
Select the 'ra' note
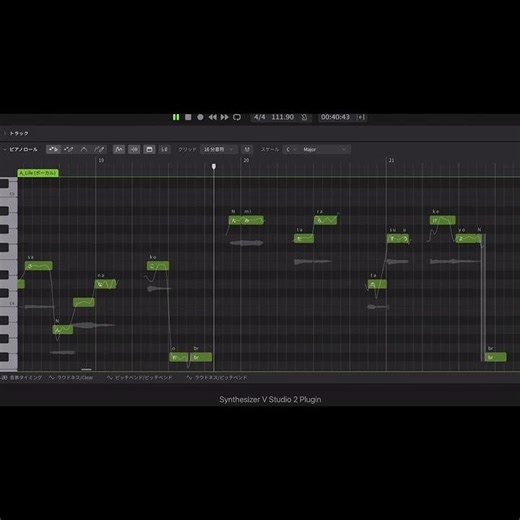click(325, 220)
